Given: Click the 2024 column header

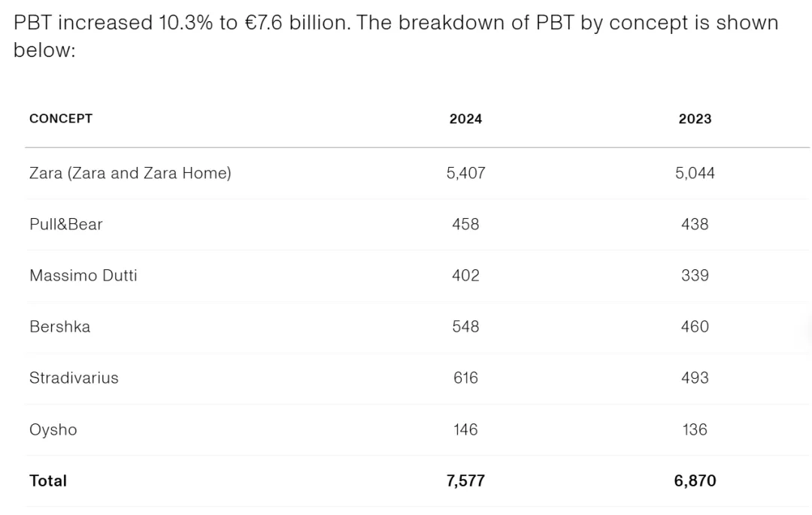Looking at the screenshot, I should tap(465, 119).
